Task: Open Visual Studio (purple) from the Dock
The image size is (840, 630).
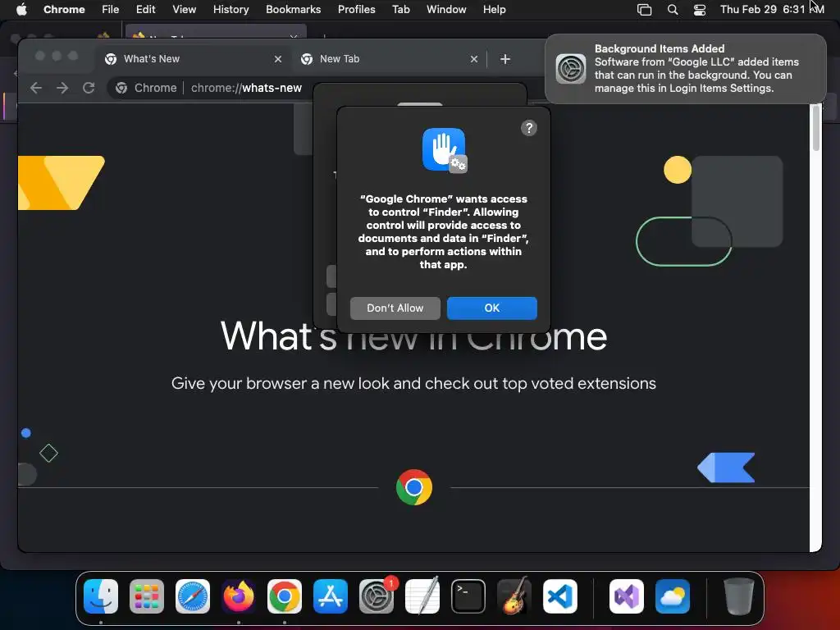Action: [626, 596]
